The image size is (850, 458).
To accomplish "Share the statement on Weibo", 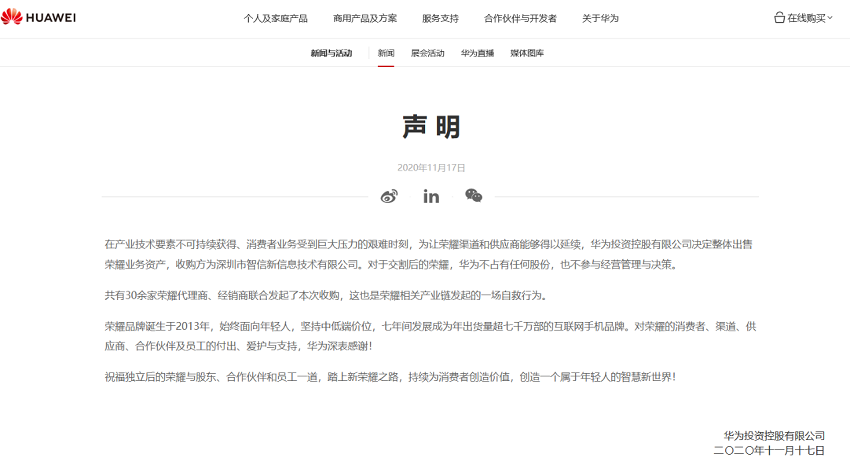I will click(x=389, y=196).
